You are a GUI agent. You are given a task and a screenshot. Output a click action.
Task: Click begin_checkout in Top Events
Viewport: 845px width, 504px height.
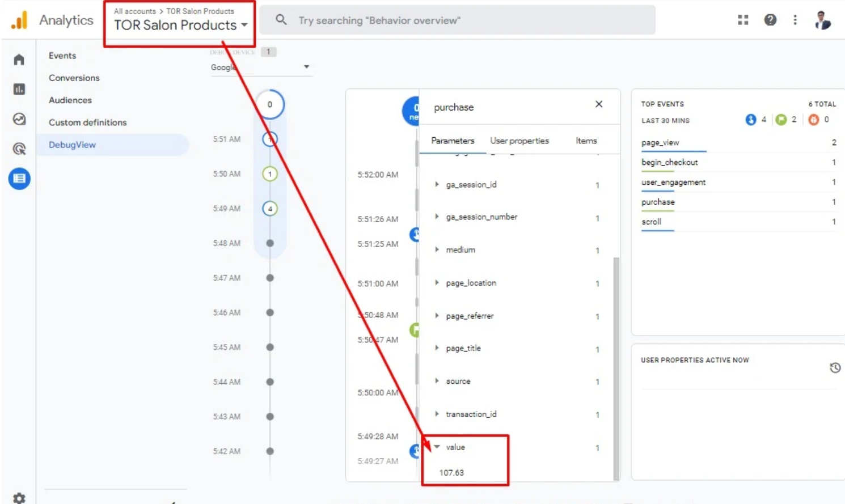pos(670,163)
